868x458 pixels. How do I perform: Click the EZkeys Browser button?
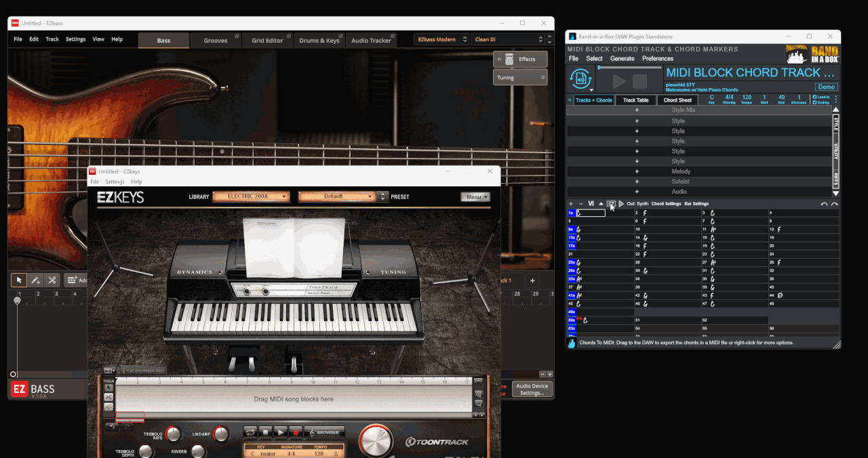pos(324,432)
